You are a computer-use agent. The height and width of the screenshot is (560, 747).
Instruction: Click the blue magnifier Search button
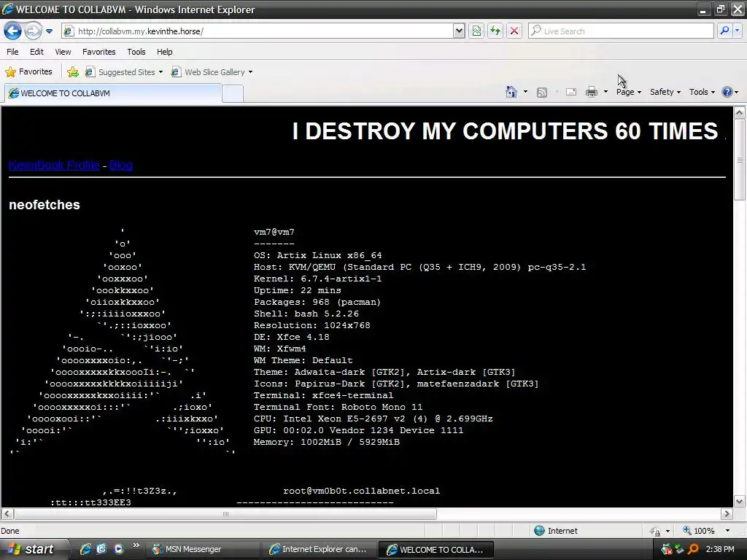(724, 31)
